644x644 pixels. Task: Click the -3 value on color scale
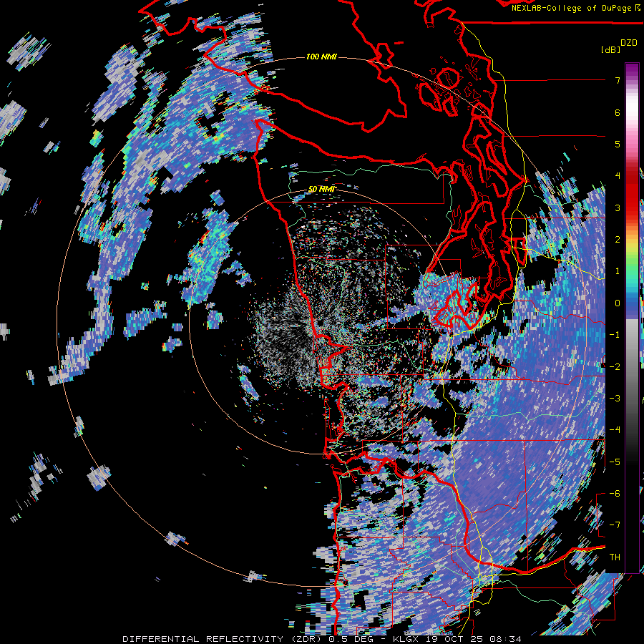(615, 398)
